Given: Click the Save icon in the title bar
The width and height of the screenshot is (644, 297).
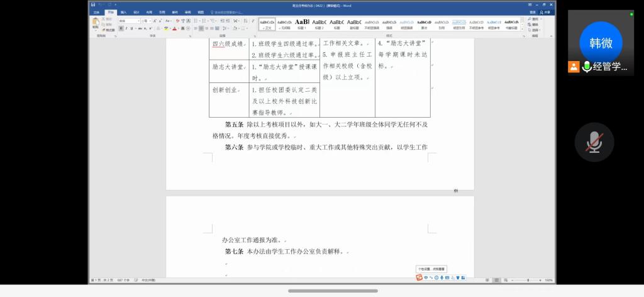Looking at the screenshot, I should (x=93, y=5).
